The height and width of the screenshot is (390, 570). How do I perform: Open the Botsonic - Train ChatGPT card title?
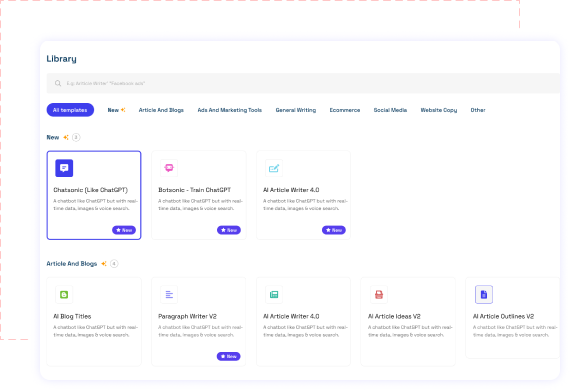pyautogui.click(x=194, y=190)
